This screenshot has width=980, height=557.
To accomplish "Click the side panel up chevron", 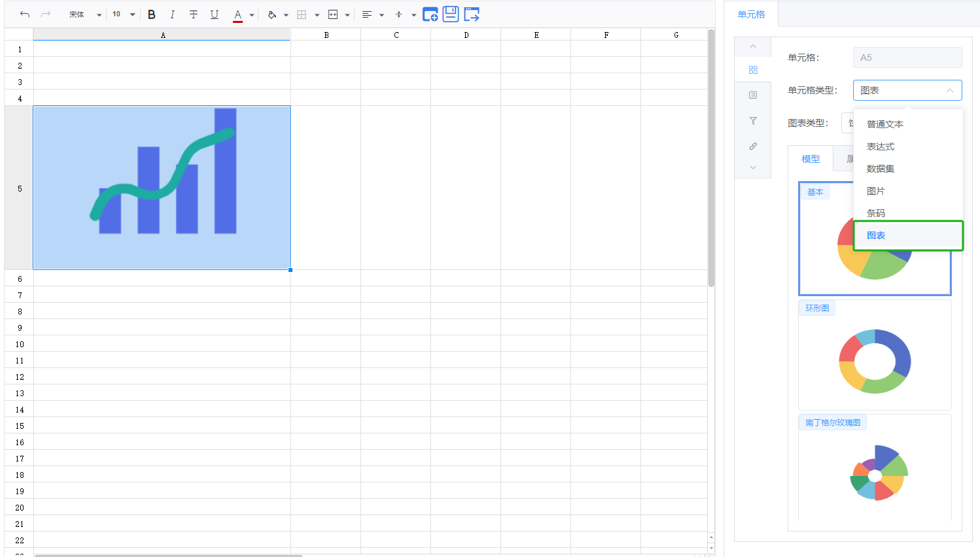I will (x=753, y=46).
